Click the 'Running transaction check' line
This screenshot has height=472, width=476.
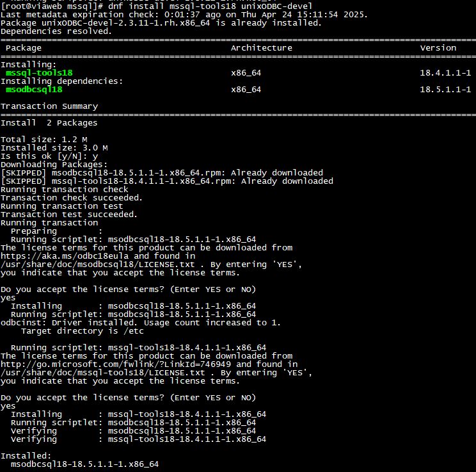click(x=65, y=190)
